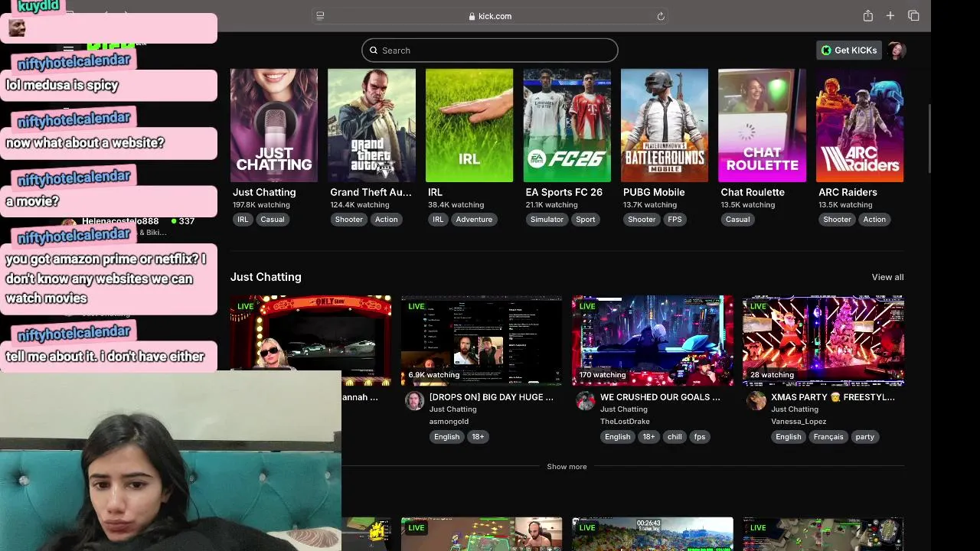Open the Safari share icon
This screenshot has width=980, height=551.
[x=867, y=16]
